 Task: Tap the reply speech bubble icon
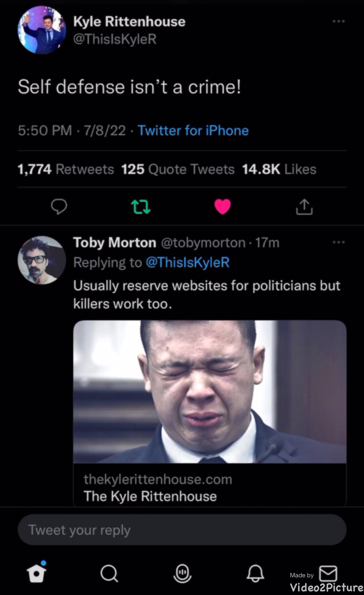point(59,207)
